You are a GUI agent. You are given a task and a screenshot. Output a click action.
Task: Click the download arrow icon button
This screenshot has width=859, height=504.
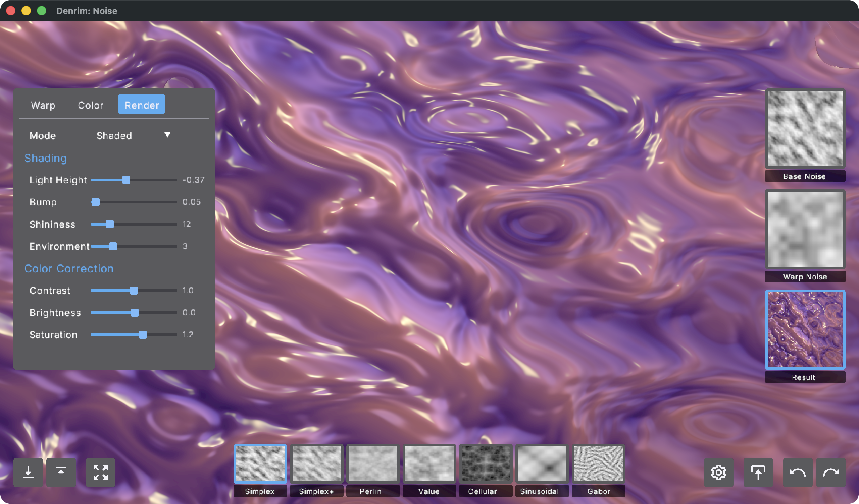(x=28, y=472)
